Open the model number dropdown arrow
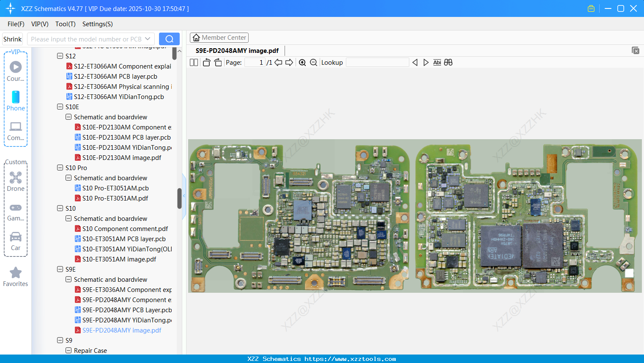Image resolution: width=644 pixels, height=363 pixels. 148,39
